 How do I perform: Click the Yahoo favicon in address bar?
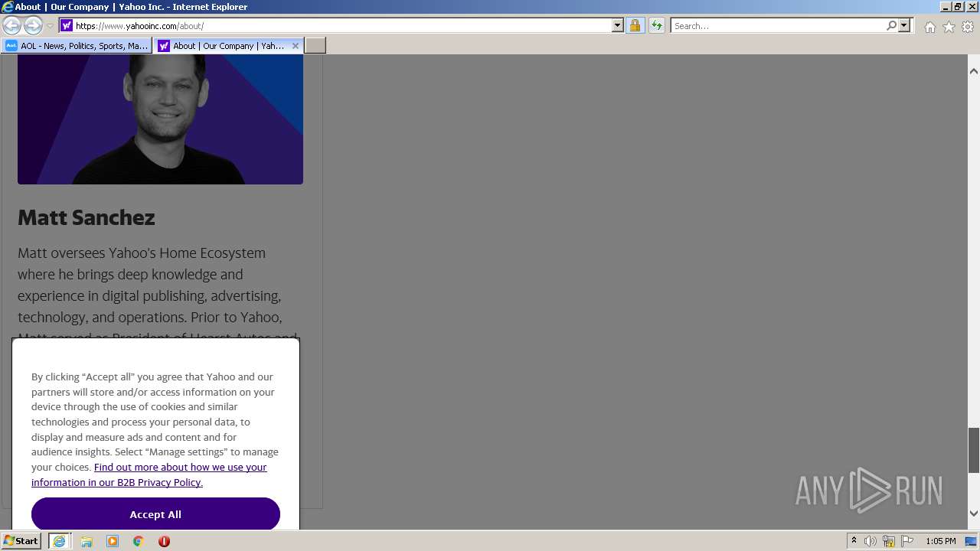[x=67, y=25]
